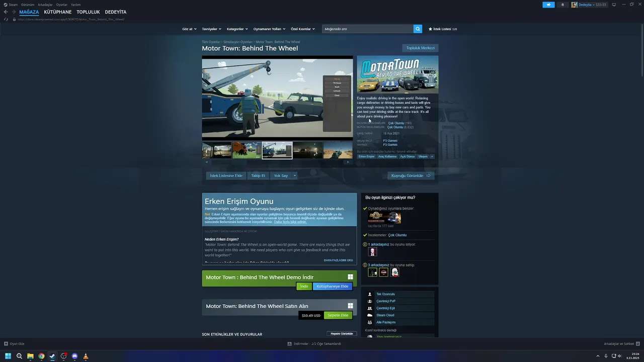This screenshot has height=362, width=644.
Task: Expand the Kategoriler dropdown
Action: [x=237, y=29]
